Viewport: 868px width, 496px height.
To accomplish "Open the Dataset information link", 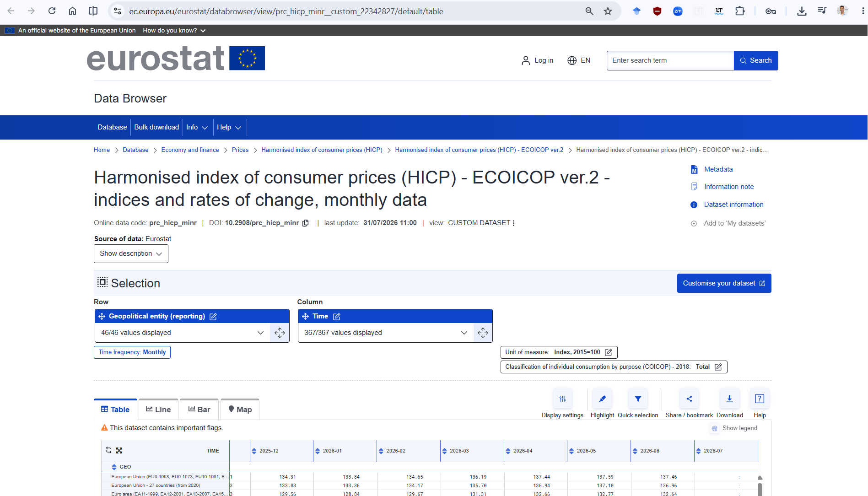I will 733,205.
